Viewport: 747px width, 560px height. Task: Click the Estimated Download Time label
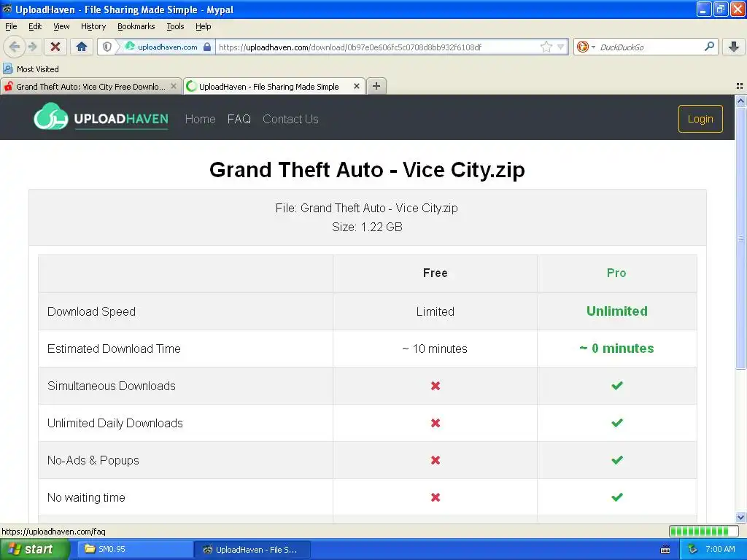click(114, 349)
